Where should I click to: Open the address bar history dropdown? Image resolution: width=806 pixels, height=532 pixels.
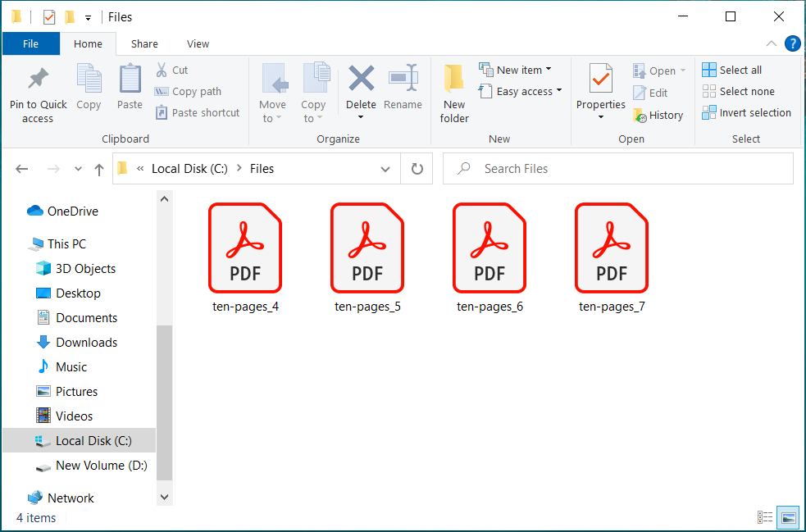pyautogui.click(x=385, y=169)
